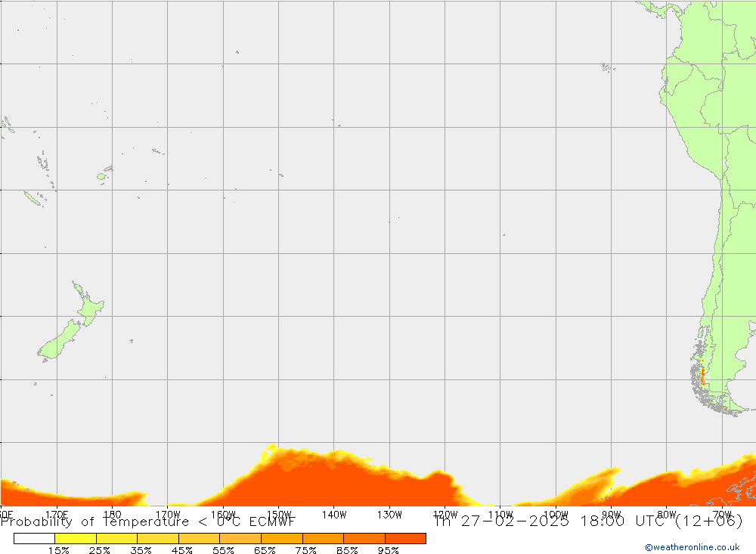This screenshot has width=756, height=554.
Task: Click the 85% legend label
Action: click(347, 550)
